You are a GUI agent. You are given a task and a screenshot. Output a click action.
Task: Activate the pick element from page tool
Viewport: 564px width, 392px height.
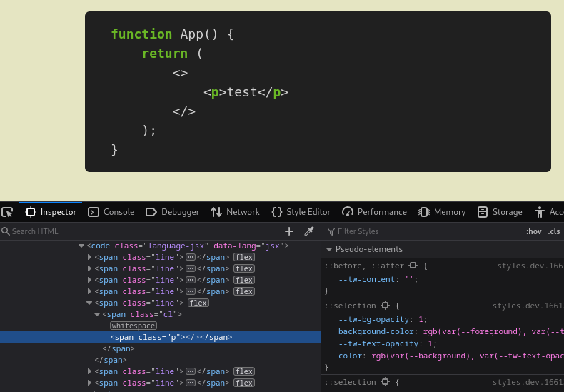pyautogui.click(x=7, y=212)
